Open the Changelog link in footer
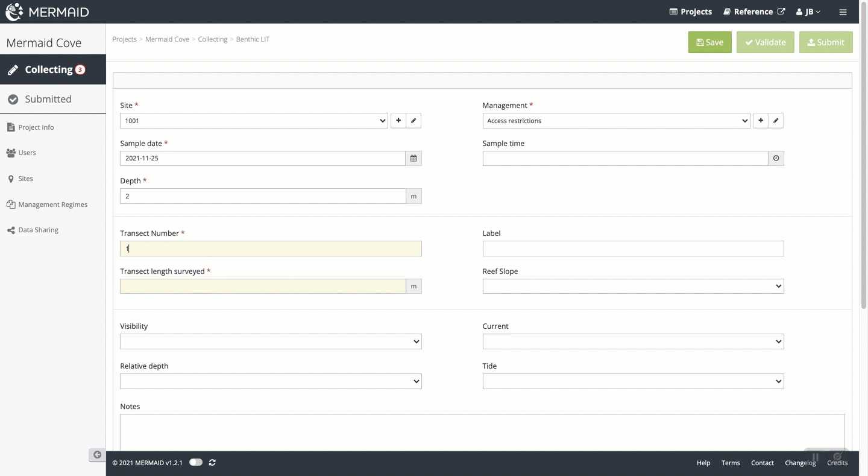 tap(800, 463)
